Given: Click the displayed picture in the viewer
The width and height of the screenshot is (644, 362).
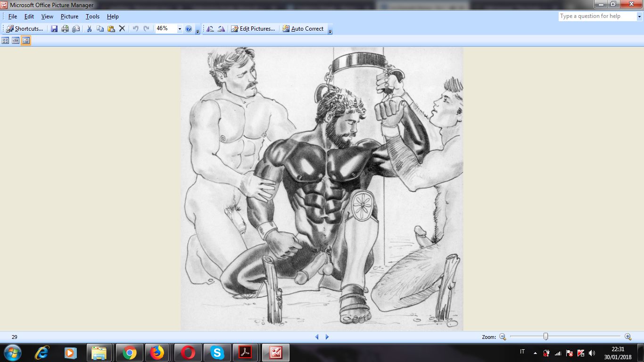Looking at the screenshot, I should pyautogui.click(x=322, y=189).
